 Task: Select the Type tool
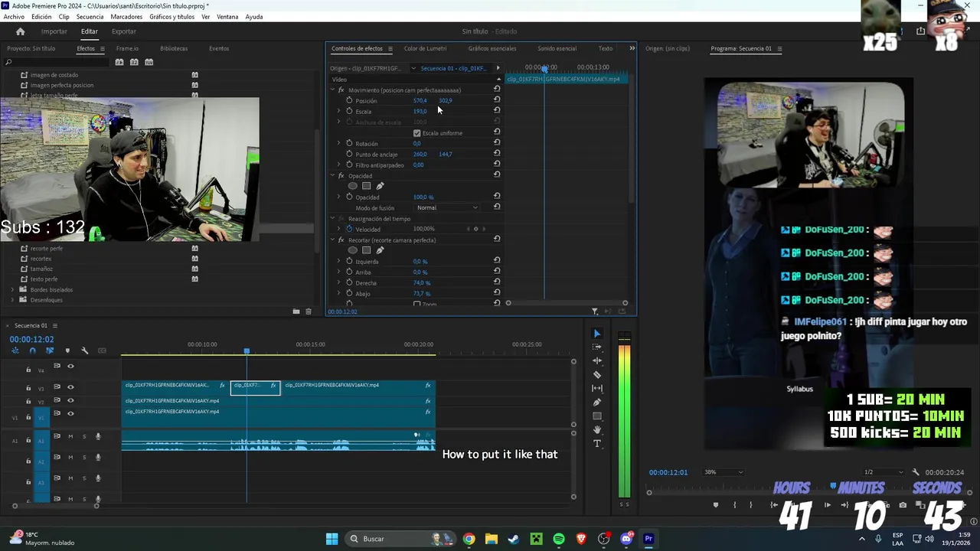point(597,444)
